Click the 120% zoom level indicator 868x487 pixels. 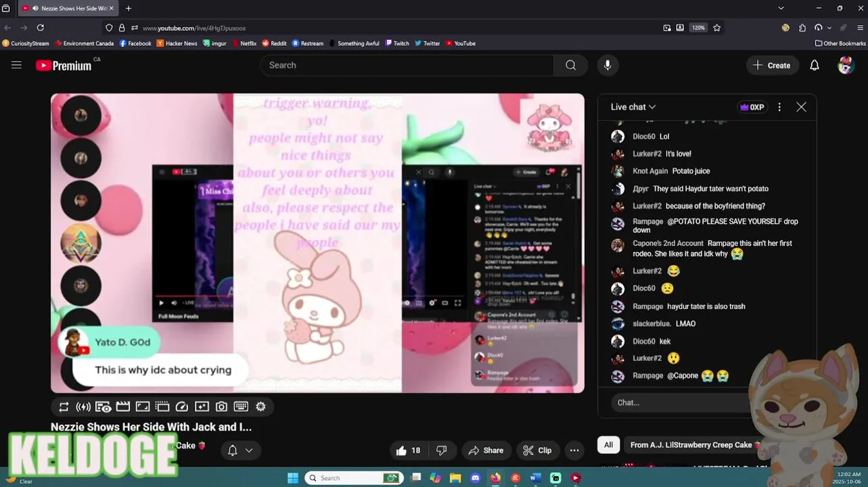click(698, 28)
